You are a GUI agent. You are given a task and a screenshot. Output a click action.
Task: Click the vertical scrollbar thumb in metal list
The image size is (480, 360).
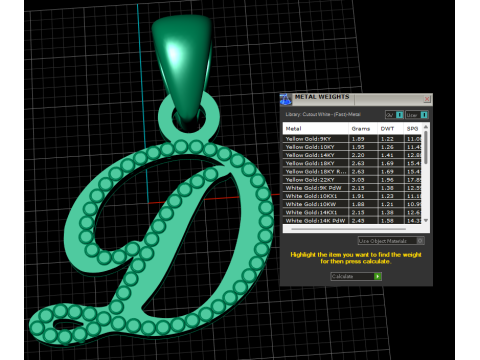click(x=426, y=147)
